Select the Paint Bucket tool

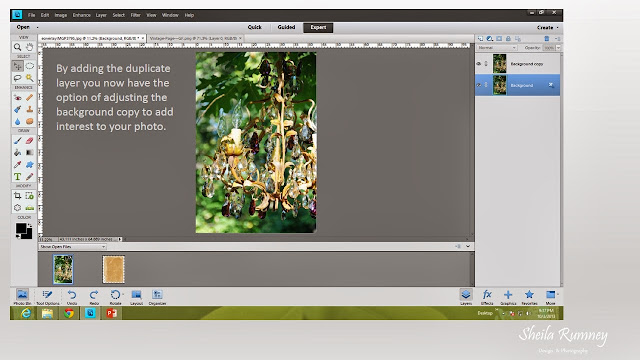18,153
